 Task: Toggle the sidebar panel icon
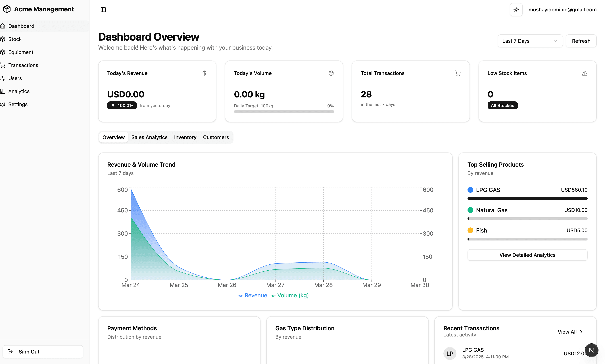103,10
